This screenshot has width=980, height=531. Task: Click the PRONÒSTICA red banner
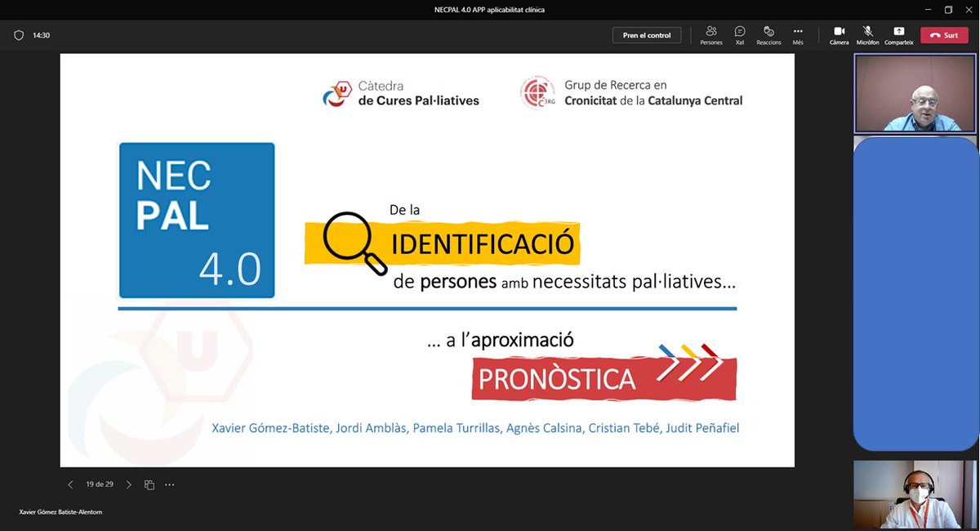(x=604, y=378)
